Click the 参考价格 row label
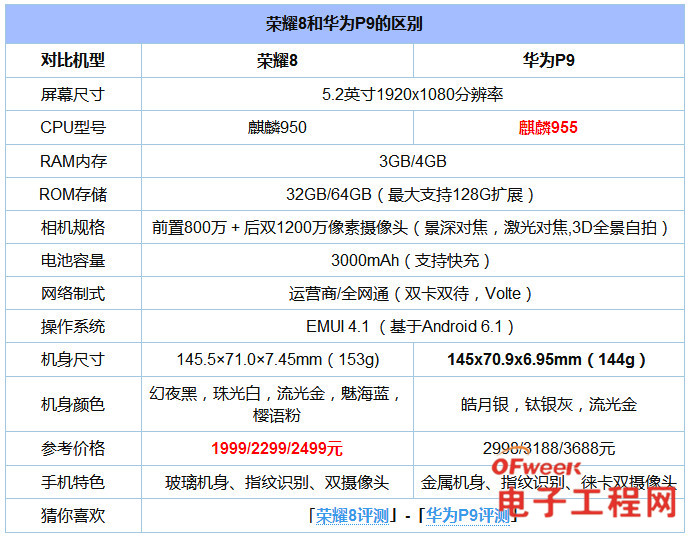This screenshot has height=536, width=689. coord(73,449)
